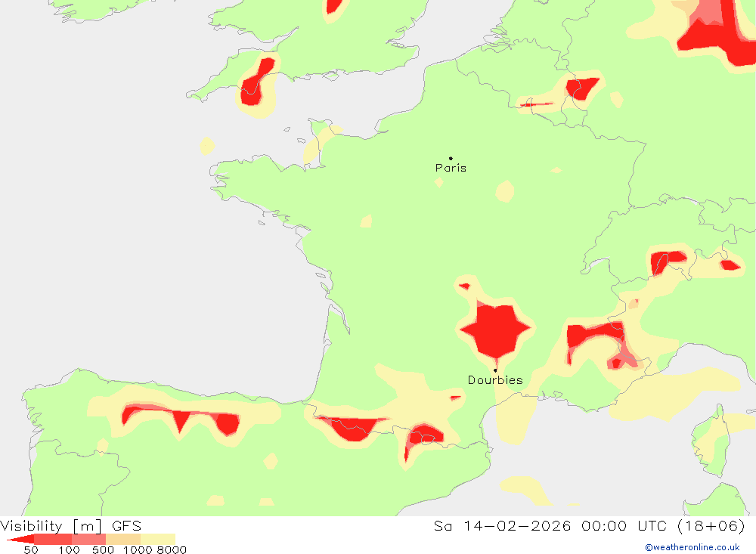Click the '(18+06)' forecast run text
756x554 pixels.
tap(711, 525)
